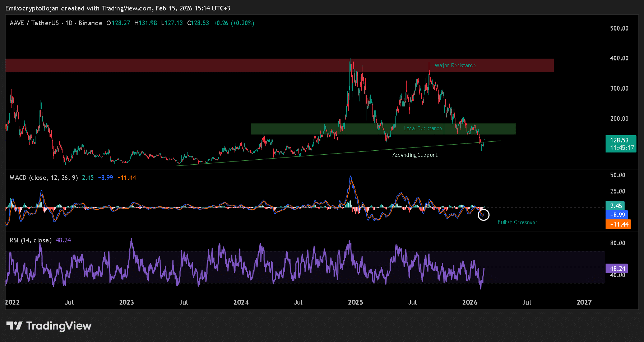Click the Jul label between 2025 and 2026
644x342 pixels.
[412, 302]
